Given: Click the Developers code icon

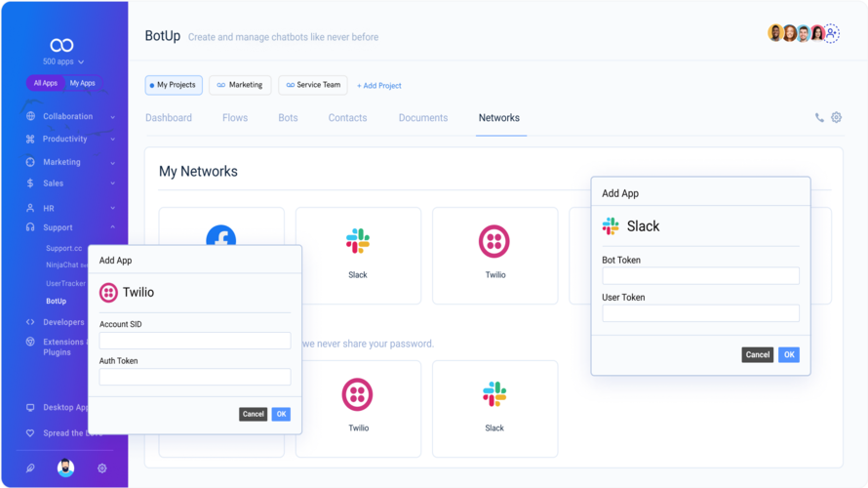Looking at the screenshot, I should click(30, 322).
